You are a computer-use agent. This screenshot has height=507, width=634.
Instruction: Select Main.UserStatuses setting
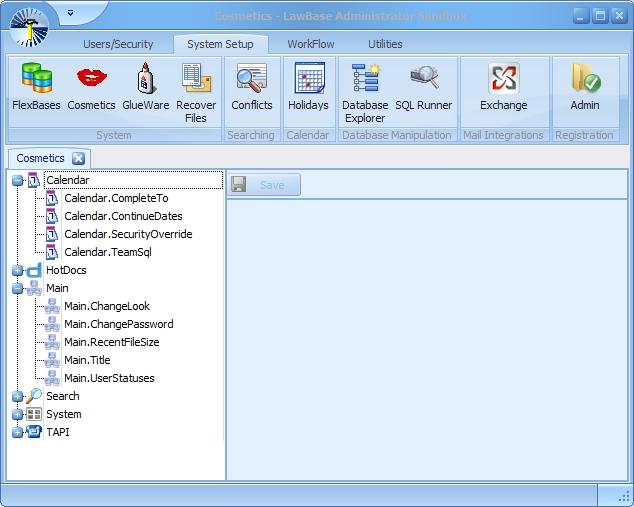tap(109, 378)
